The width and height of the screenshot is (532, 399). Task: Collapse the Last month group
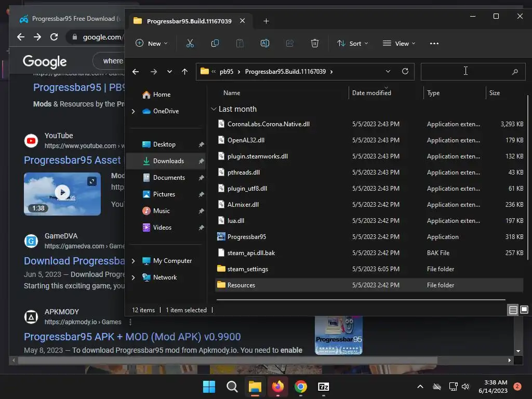[x=214, y=109]
